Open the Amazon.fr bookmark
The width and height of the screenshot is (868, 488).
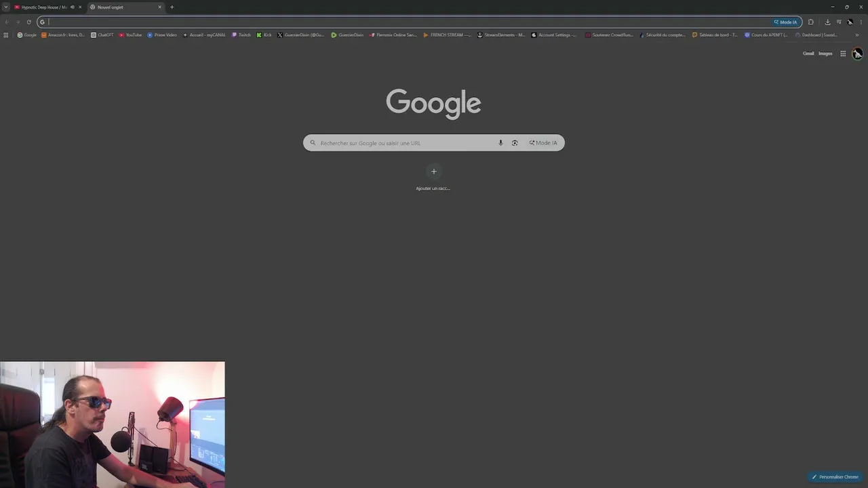(x=63, y=35)
